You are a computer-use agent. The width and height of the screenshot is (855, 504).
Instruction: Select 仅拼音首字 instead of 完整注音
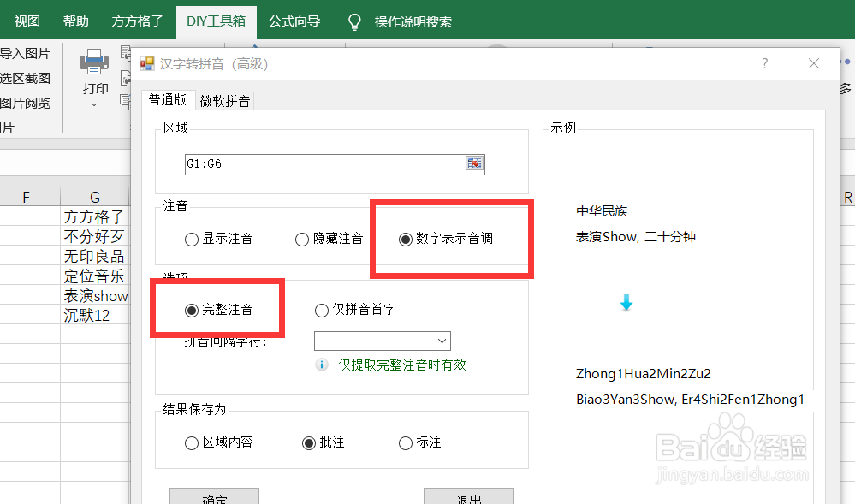[322, 309]
